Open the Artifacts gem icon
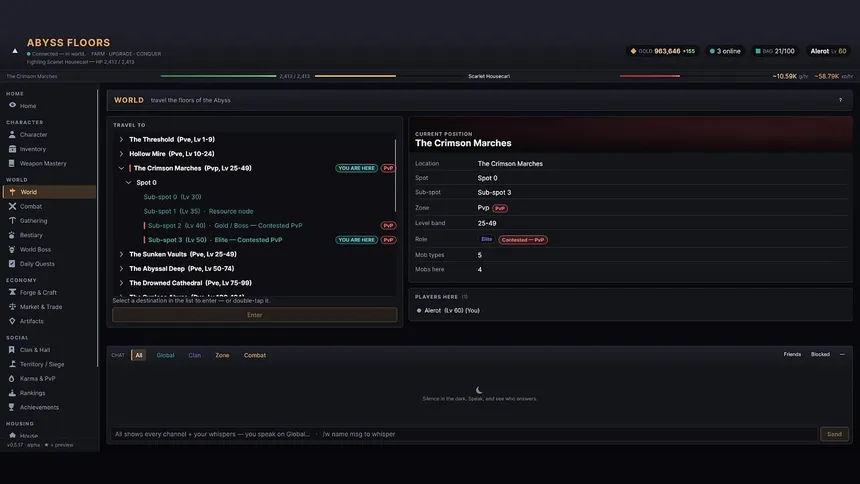 coord(12,321)
